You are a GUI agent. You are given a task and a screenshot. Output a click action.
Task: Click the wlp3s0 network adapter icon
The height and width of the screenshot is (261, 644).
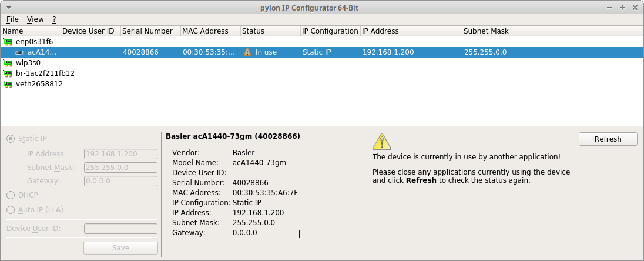pyautogui.click(x=8, y=63)
